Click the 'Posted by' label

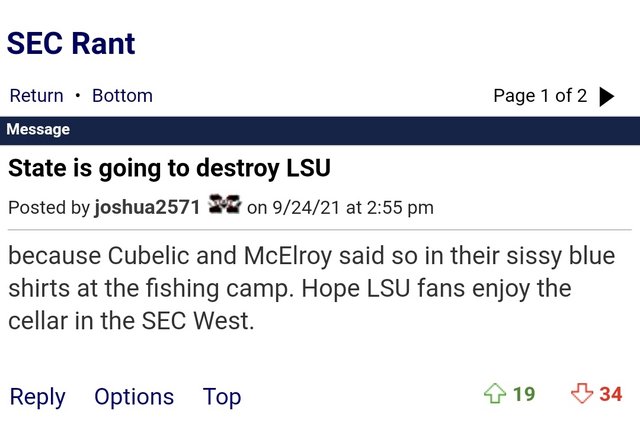coord(49,208)
